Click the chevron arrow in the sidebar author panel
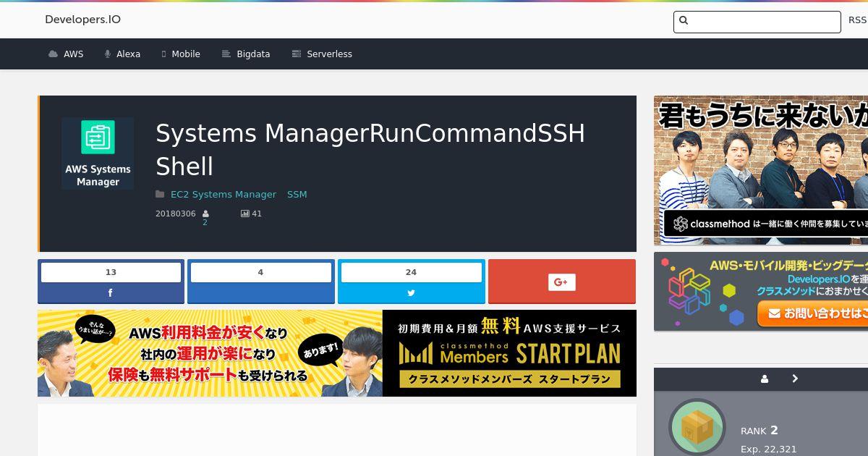This screenshot has width=868, height=456. 795,379
